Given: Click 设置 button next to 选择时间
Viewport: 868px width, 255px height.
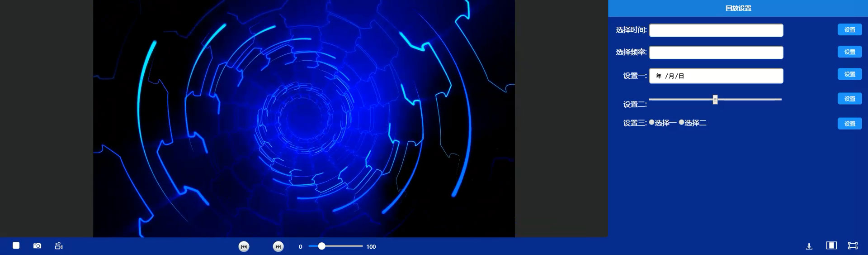Looking at the screenshot, I should tap(849, 30).
